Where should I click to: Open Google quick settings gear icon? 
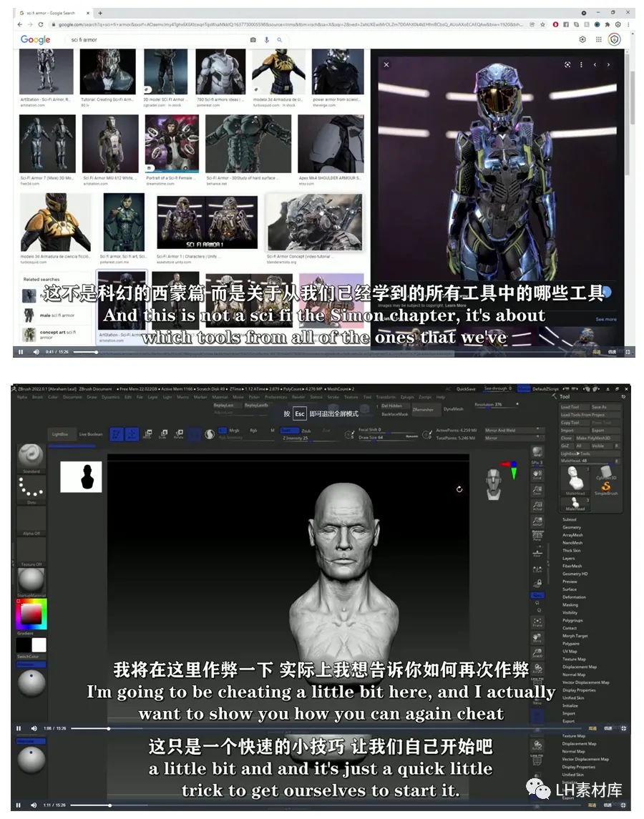[x=582, y=39]
